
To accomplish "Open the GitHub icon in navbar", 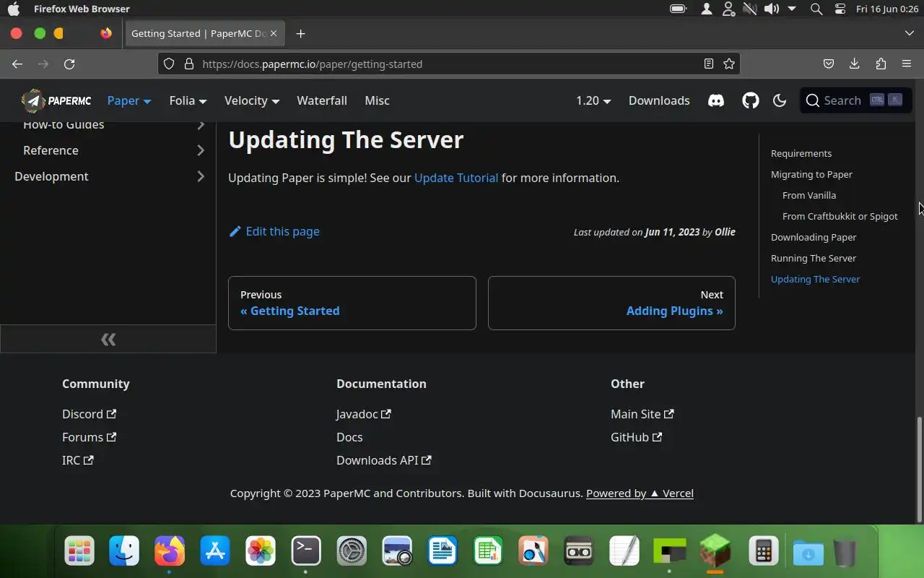I will [751, 100].
